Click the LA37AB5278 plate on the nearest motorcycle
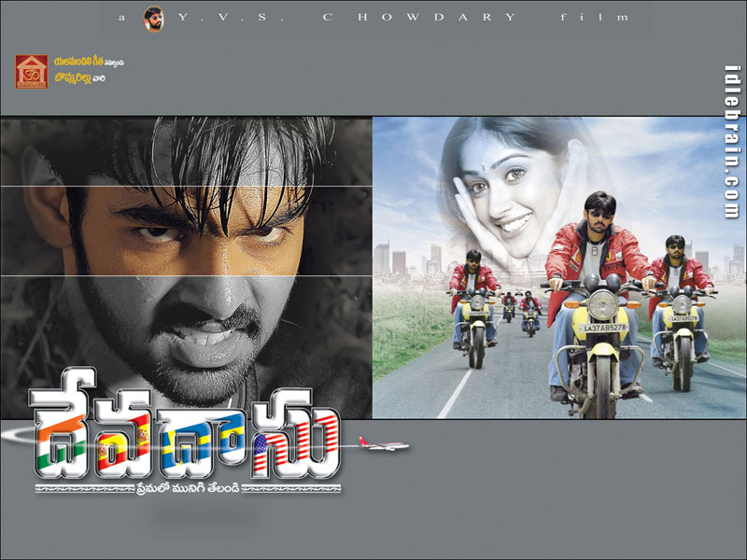Viewport: 747px width, 560px height. pyautogui.click(x=602, y=328)
